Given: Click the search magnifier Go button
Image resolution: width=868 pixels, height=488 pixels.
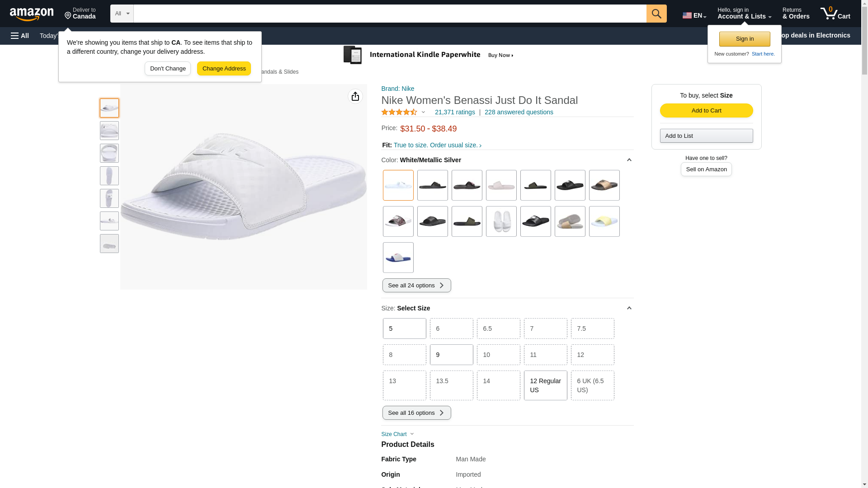Looking at the screenshot, I should (656, 14).
